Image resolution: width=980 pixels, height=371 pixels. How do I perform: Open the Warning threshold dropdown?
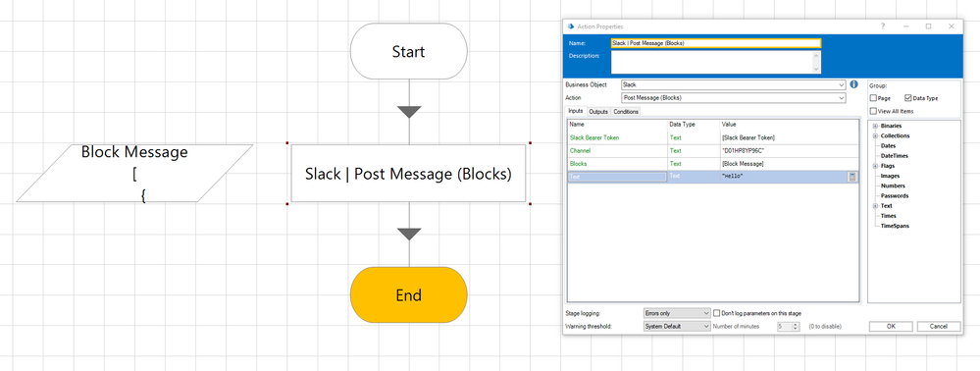(676, 326)
